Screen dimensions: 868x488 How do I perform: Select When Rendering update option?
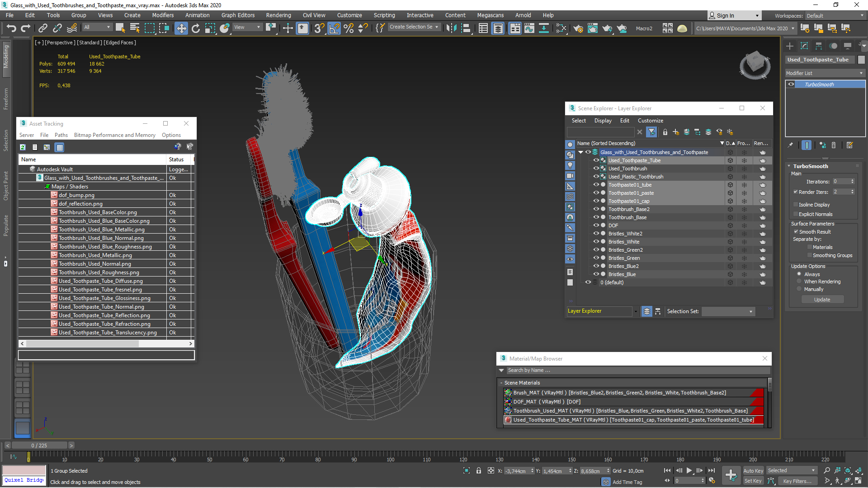(799, 282)
